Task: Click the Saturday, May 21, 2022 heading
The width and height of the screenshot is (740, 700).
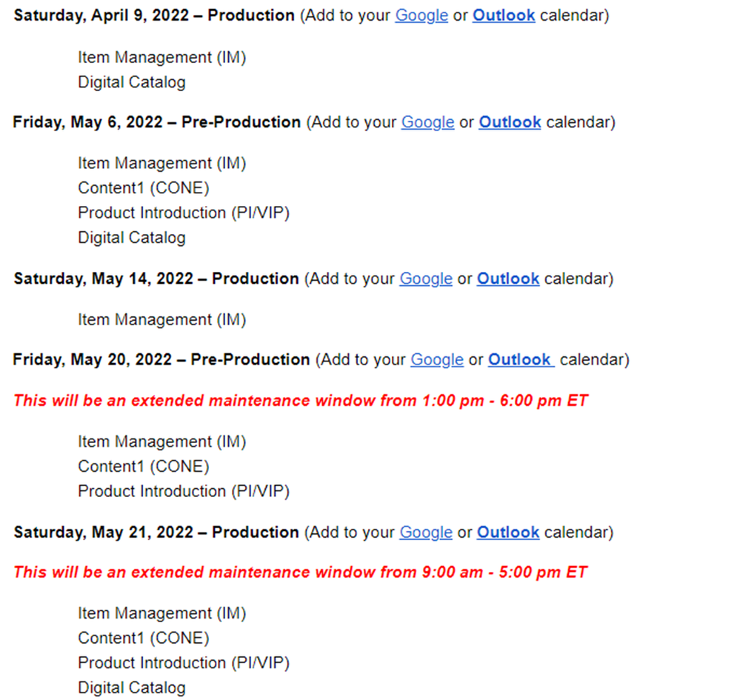Action: click(x=156, y=533)
